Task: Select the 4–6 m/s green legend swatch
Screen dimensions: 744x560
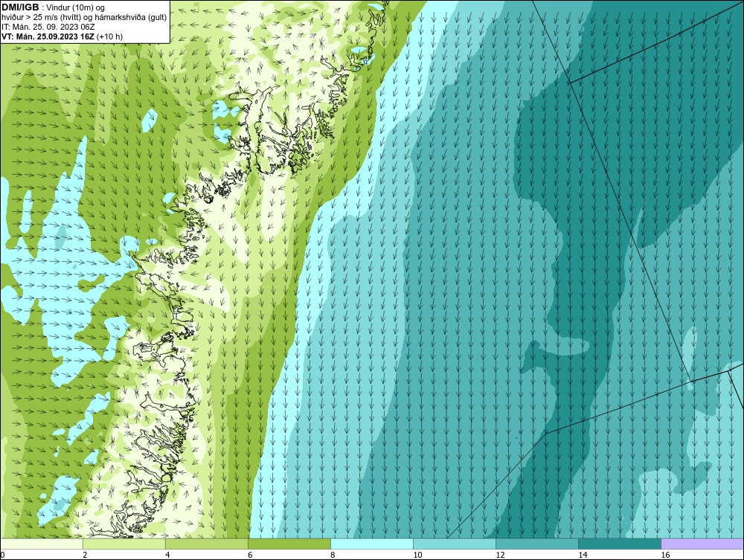Action: [207, 544]
